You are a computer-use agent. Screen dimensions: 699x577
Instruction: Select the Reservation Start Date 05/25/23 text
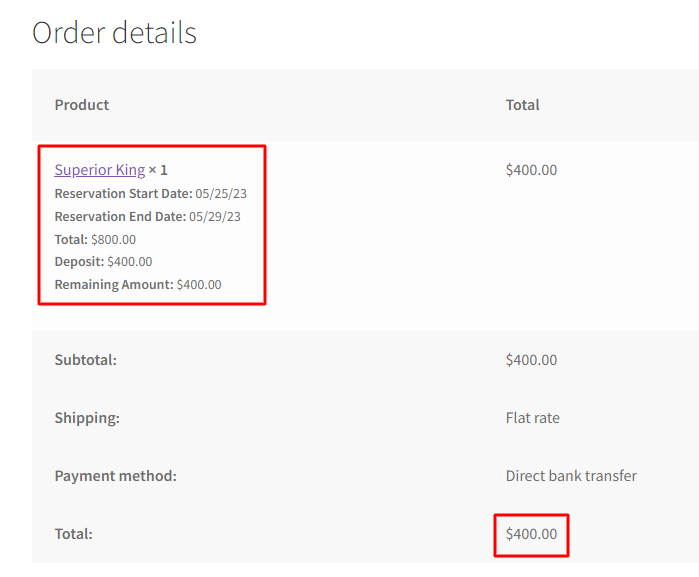pos(151,194)
